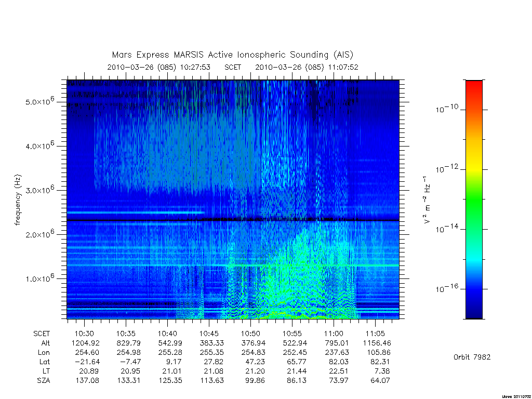Click latitude value -7.47
The image size is (532, 399).
click(x=131, y=362)
